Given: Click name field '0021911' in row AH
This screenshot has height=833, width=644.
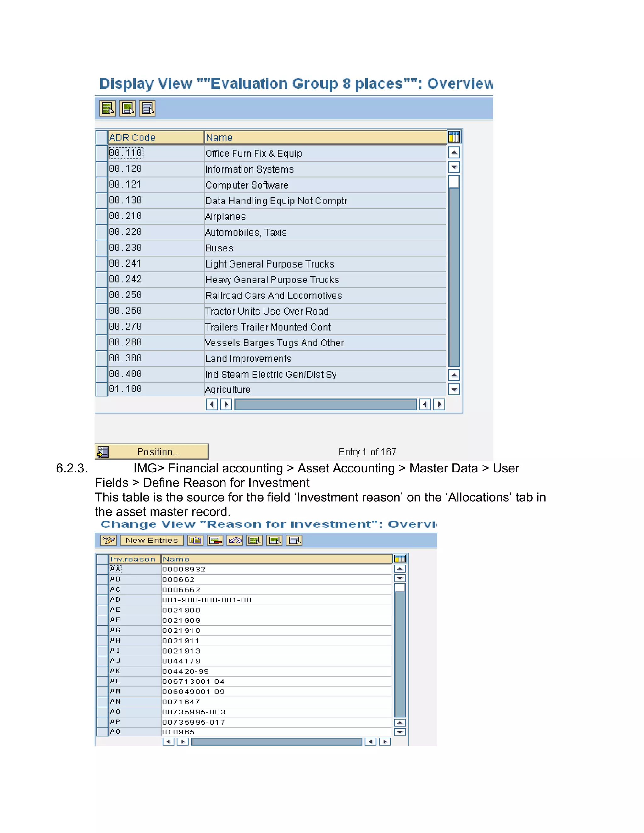Looking at the screenshot, I should [277, 640].
